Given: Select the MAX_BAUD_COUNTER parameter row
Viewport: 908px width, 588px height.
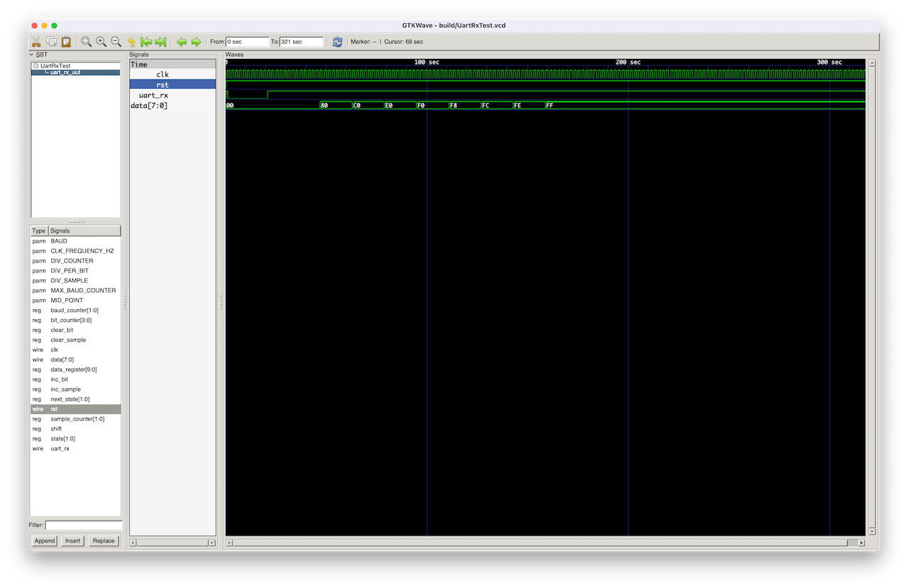Looking at the screenshot, I should 75,291.
